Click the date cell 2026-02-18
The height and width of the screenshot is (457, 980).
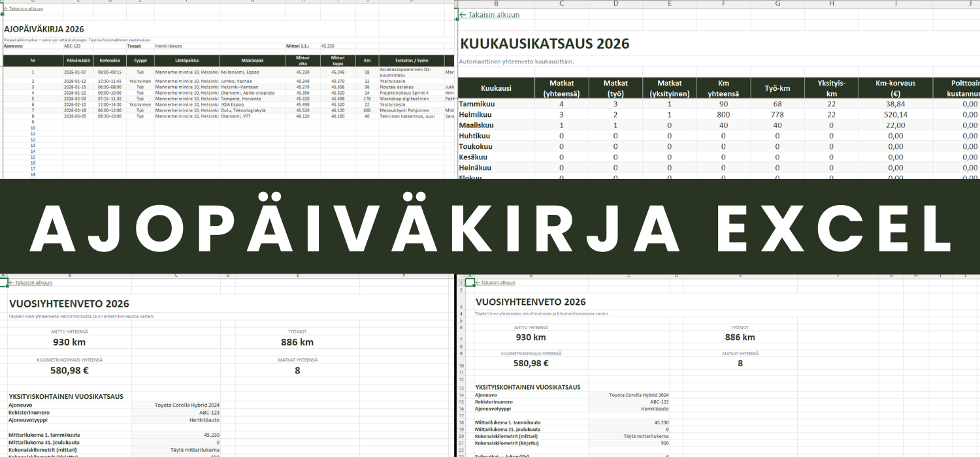pos(78,110)
